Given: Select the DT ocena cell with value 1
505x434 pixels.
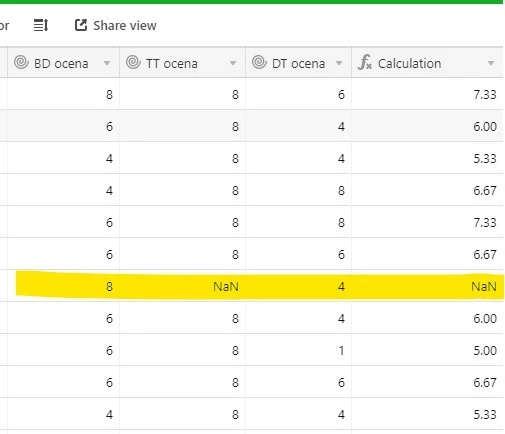Looking at the screenshot, I should (298, 350).
